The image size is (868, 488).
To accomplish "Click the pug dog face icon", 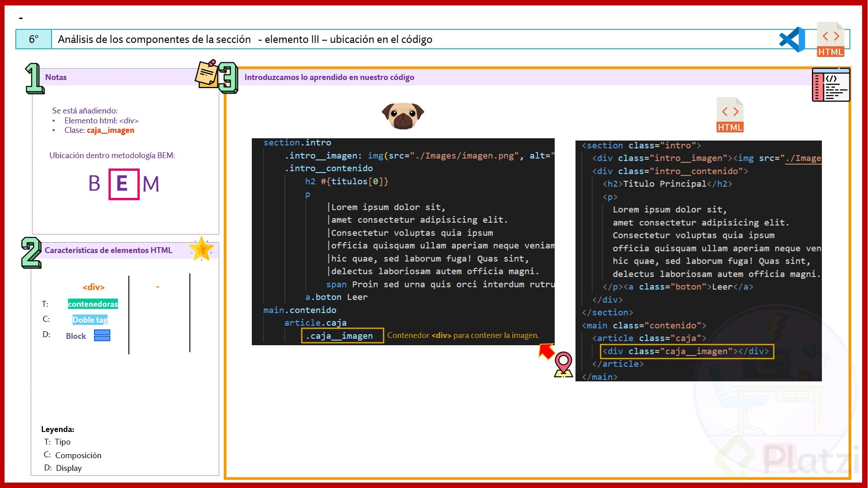I will click(403, 116).
